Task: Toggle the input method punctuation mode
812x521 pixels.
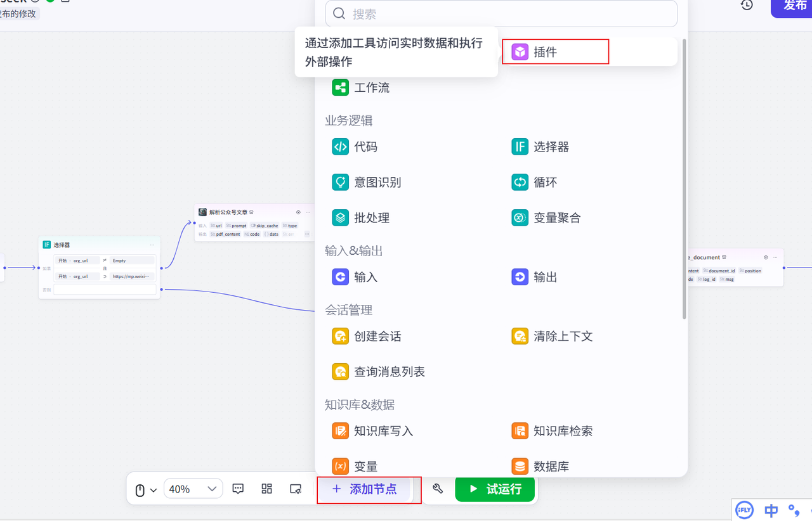Action: coord(793,510)
